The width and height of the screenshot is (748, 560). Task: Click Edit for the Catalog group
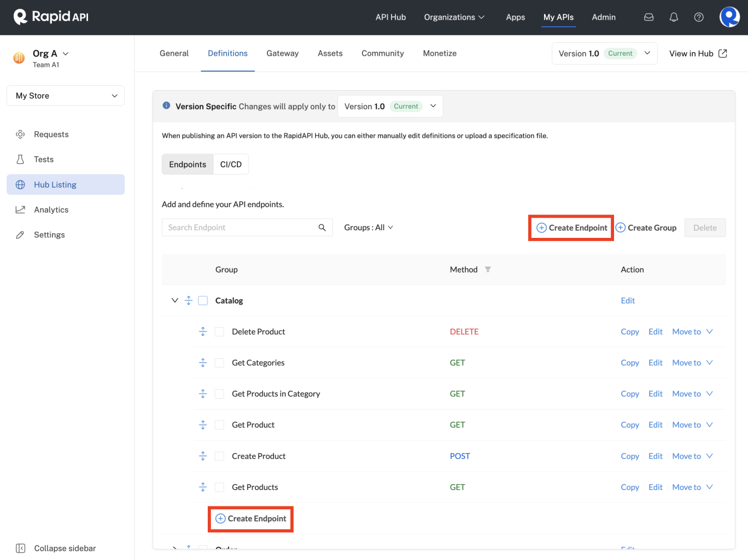628,301
